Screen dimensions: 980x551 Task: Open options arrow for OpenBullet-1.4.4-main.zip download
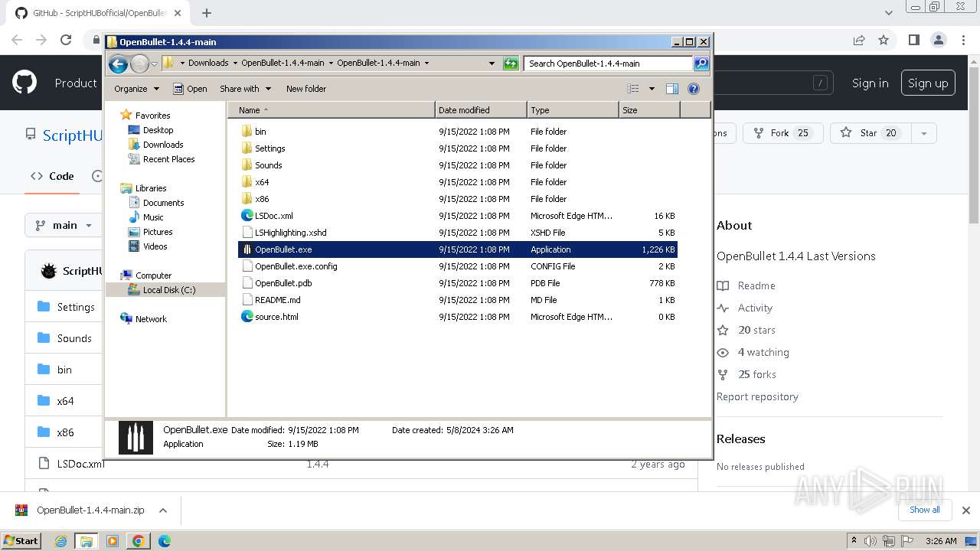point(162,510)
